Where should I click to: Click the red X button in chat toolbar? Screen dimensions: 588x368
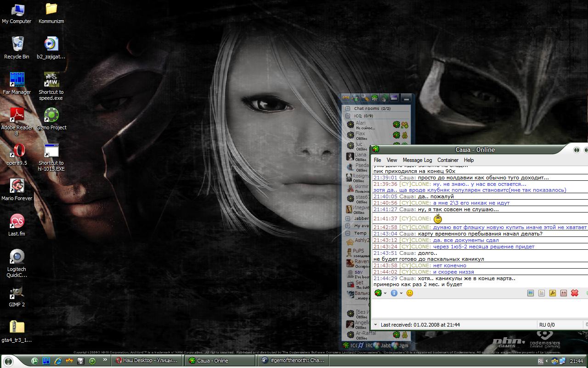click(x=574, y=293)
